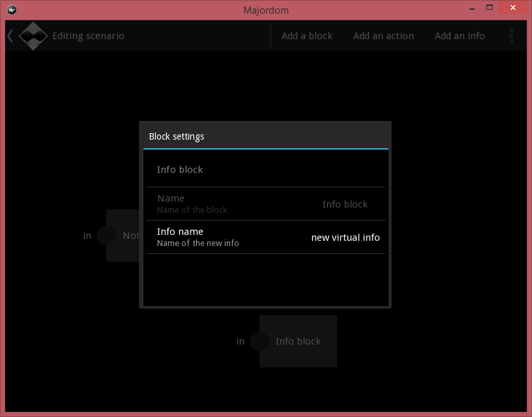Minimize the Majordom window
This screenshot has height=417, width=532.
(x=471, y=8)
